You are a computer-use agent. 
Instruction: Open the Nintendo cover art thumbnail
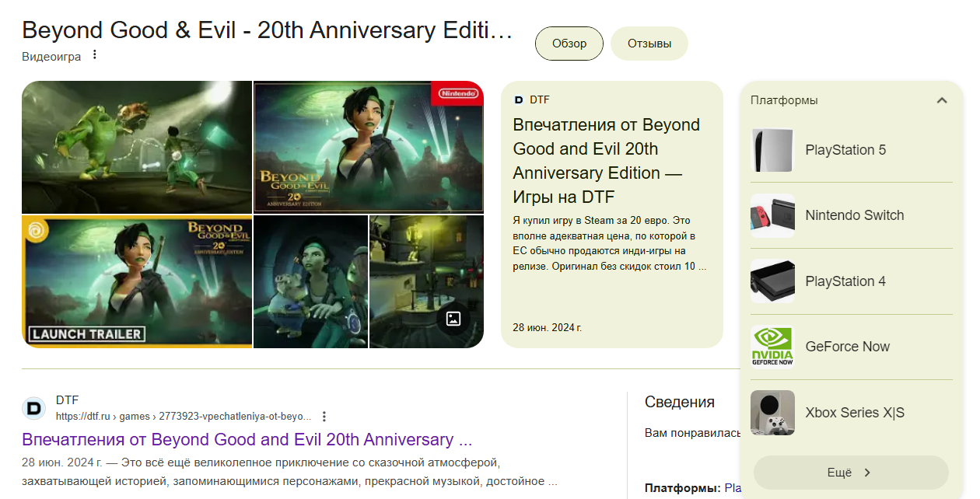369,147
